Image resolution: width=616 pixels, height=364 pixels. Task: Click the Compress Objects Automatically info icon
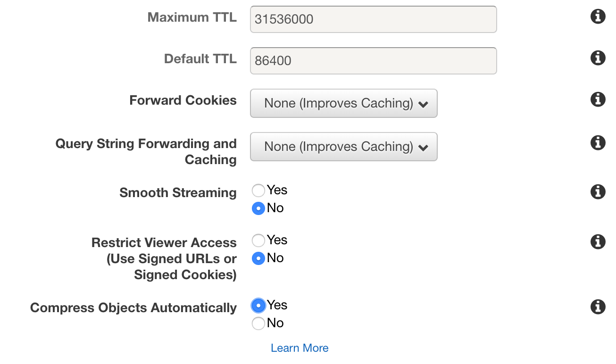[x=598, y=307]
